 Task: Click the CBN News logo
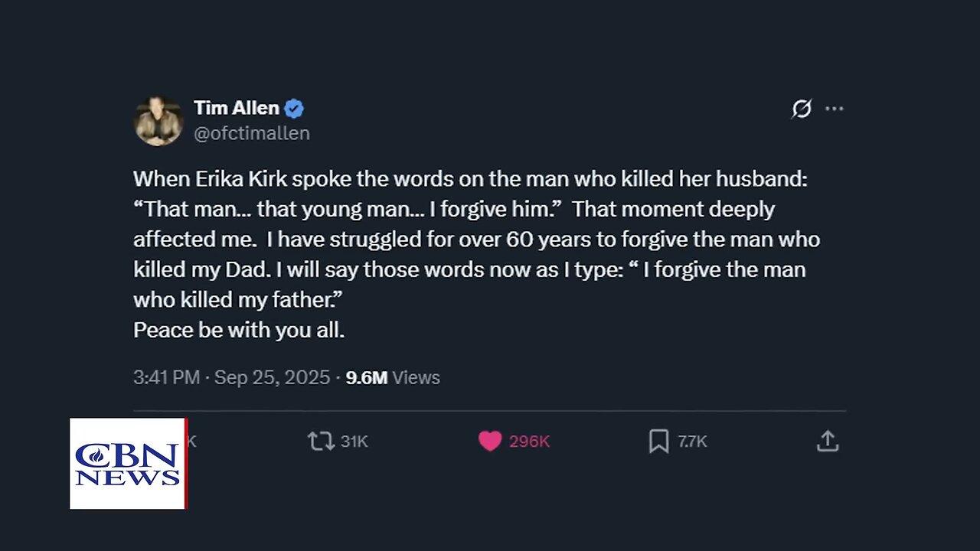128,463
